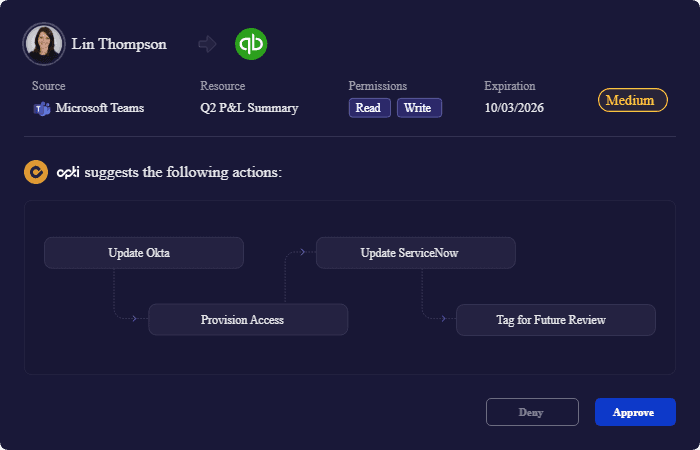Click the arrow leading into Provision Access
The image size is (700, 450).
click(x=134, y=318)
